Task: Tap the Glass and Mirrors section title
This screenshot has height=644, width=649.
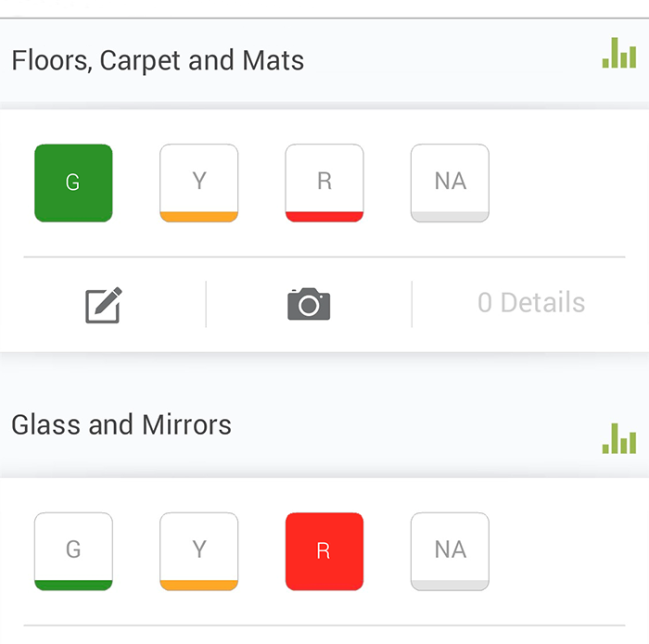Action: point(121,425)
